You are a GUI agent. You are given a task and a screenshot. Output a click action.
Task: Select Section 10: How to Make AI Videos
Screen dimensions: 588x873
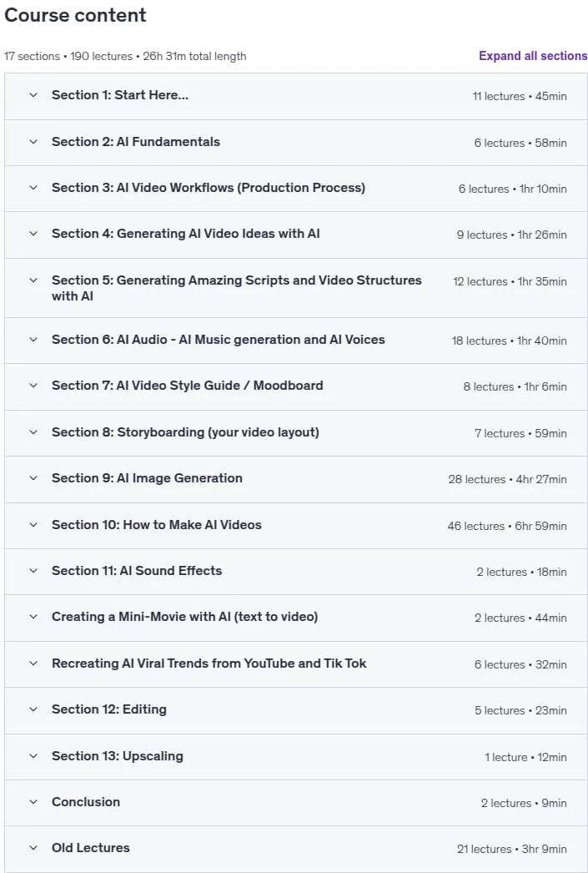[156, 524]
